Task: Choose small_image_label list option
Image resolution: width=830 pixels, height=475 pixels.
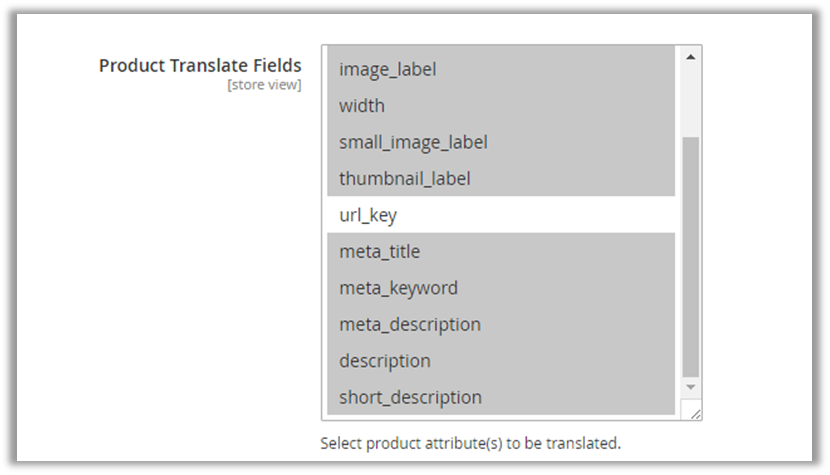Action: (x=413, y=142)
